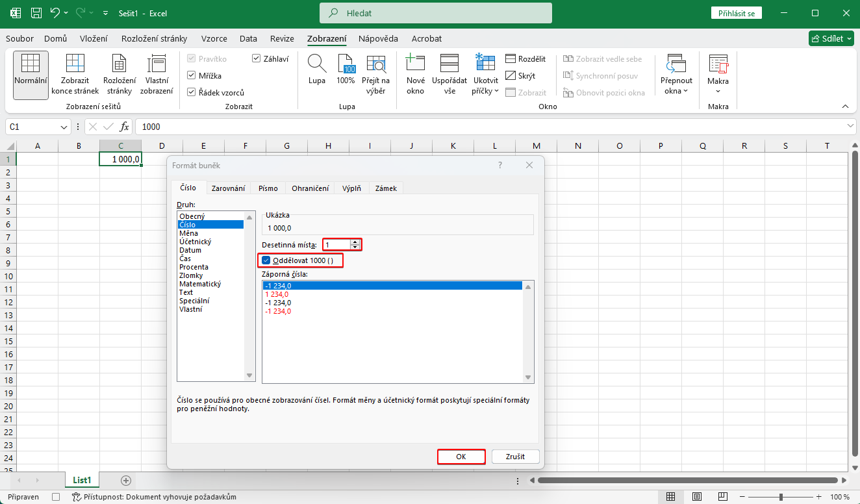Switch to the Zarovnání tab
This screenshot has height=504, width=860.
coord(228,188)
